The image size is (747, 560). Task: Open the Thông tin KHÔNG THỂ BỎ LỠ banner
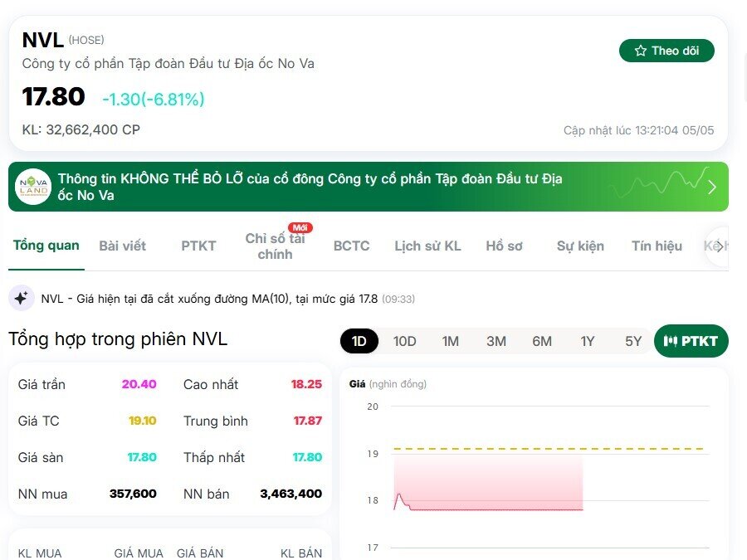click(369, 187)
